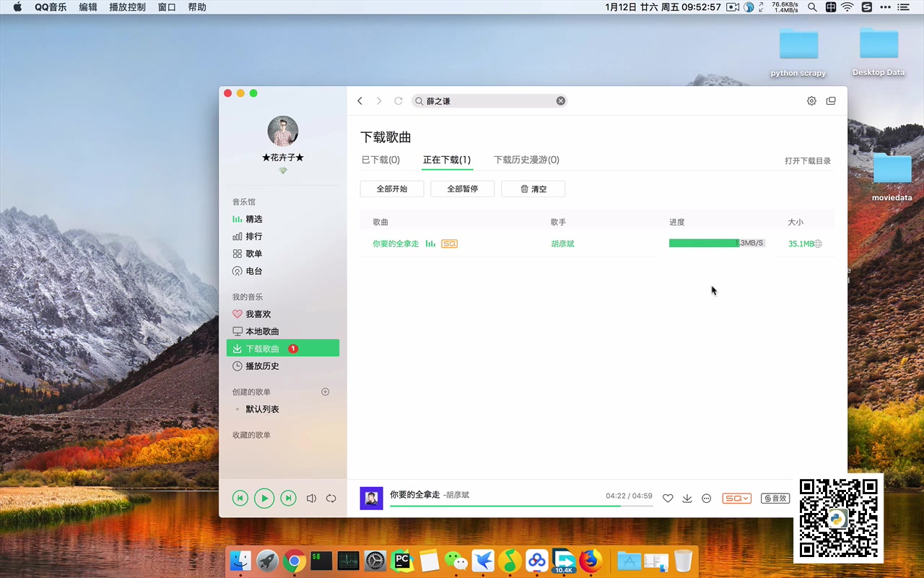Open the 编辑 menu in menu bar
This screenshot has height=578, width=924.
click(88, 7)
